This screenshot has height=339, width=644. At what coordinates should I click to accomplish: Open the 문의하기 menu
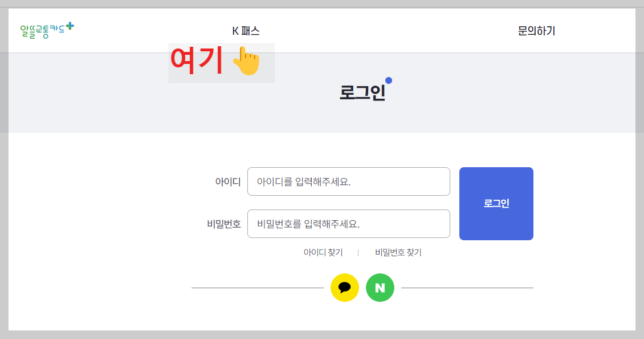(536, 31)
